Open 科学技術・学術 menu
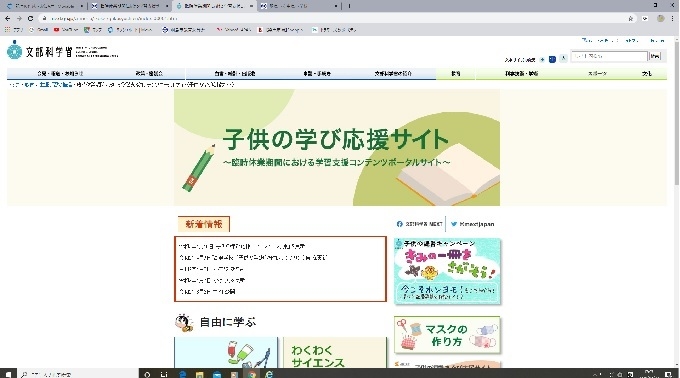Screen dimensions: 680x378 click(522, 74)
